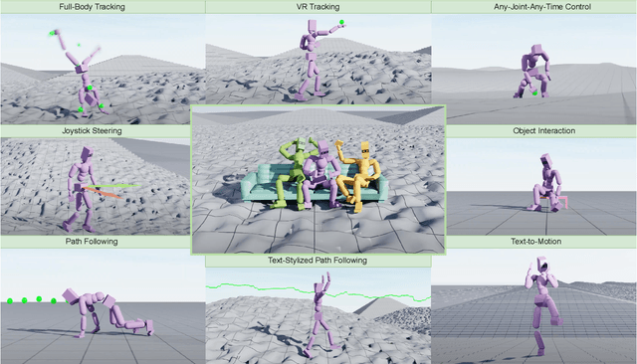The height and width of the screenshot is (364, 637).
Task: Click the green marker above VR figure's hand
Action: (342, 22)
